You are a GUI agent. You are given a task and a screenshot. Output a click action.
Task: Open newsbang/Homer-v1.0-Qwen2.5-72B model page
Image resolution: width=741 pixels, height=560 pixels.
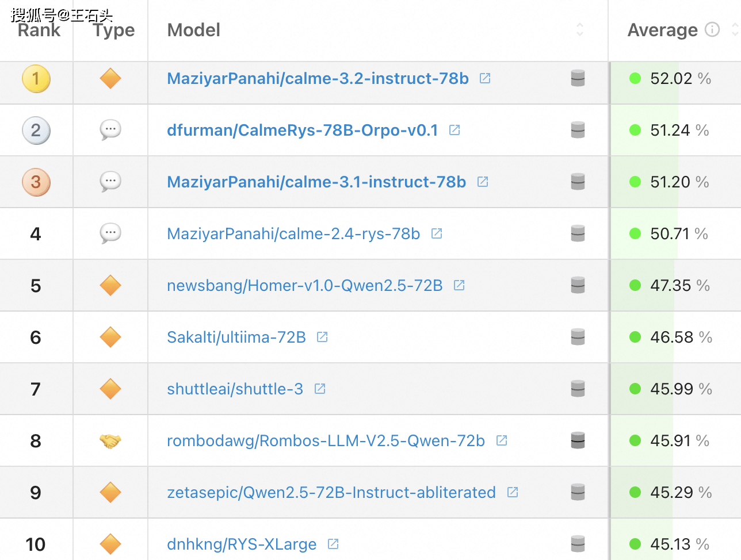tap(305, 285)
